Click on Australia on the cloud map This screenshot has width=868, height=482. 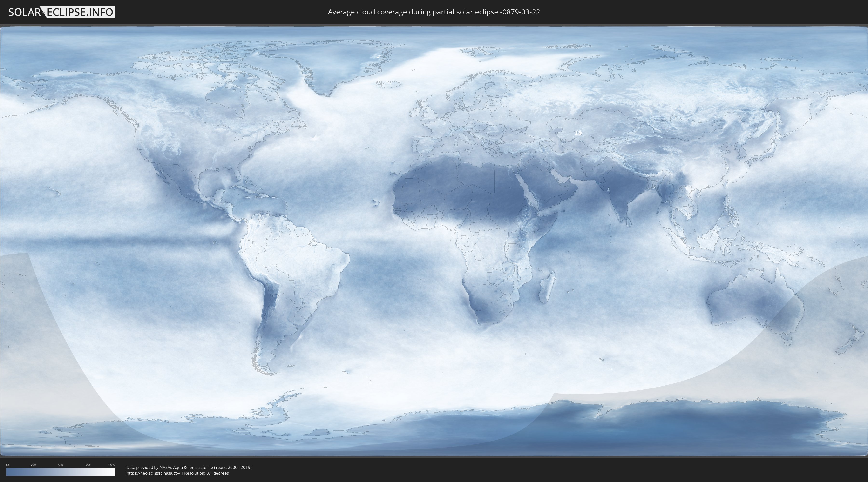(755, 303)
